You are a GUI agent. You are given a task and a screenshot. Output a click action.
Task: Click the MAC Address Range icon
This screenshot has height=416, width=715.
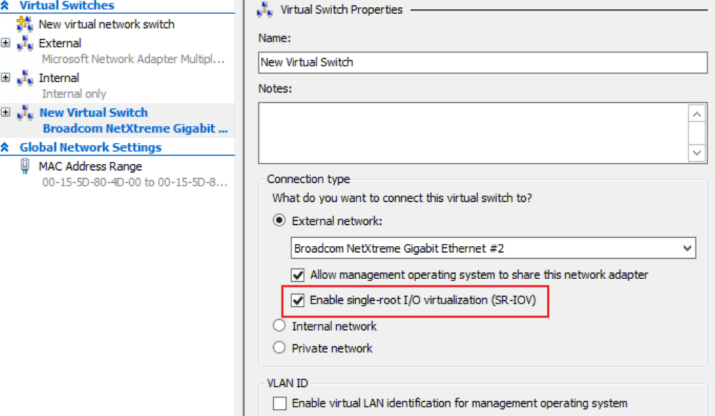coord(25,167)
